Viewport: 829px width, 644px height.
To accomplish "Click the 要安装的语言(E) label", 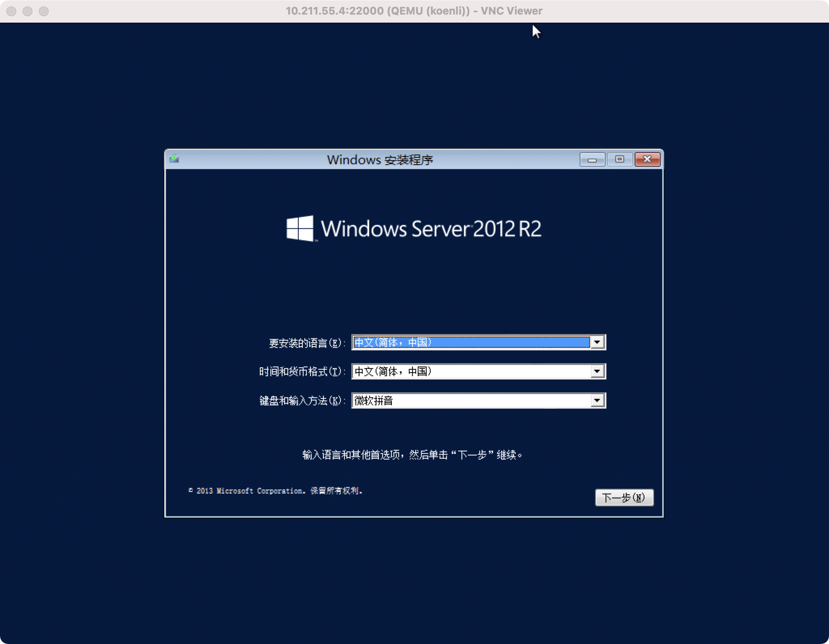I will coord(307,343).
